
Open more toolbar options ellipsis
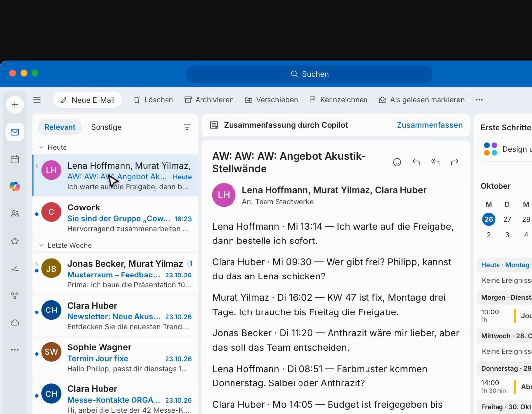(x=479, y=100)
